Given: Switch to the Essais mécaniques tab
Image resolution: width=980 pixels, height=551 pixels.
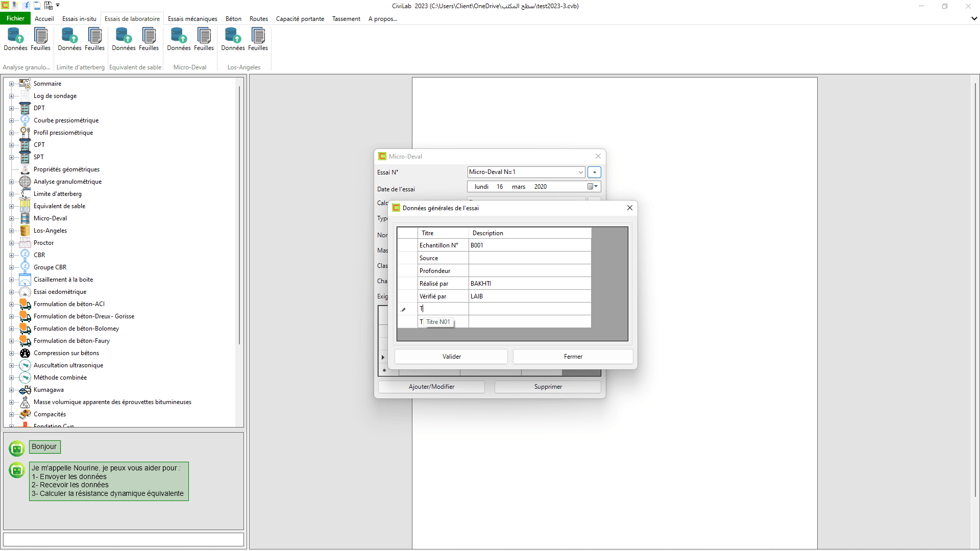Looking at the screenshot, I should (192, 18).
